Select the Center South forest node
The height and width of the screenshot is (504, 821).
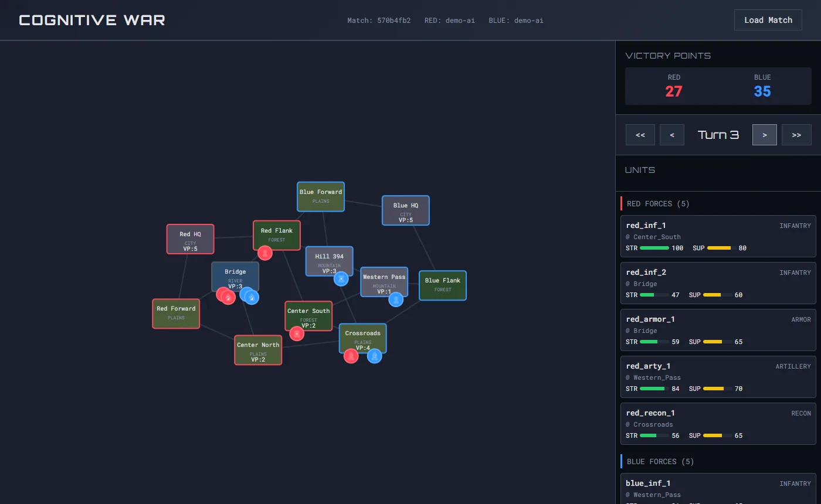pos(308,316)
